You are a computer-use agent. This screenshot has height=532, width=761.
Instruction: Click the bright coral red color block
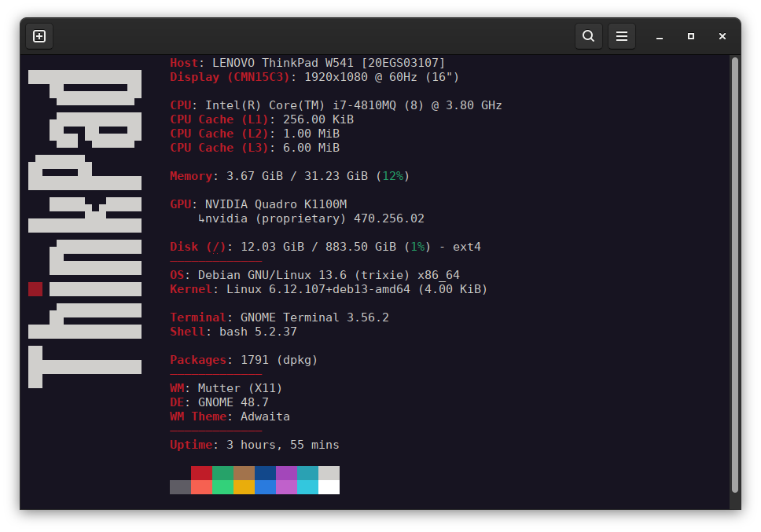201,487
